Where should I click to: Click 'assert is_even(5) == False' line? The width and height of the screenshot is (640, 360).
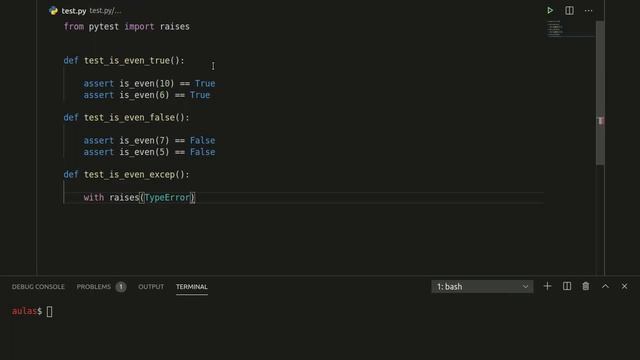149,152
